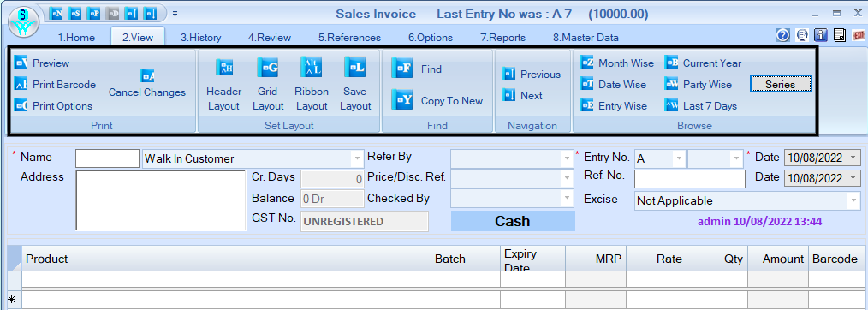The image size is (868, 310).
Task: Click Preview in the Print group
Action: (42, 63)
